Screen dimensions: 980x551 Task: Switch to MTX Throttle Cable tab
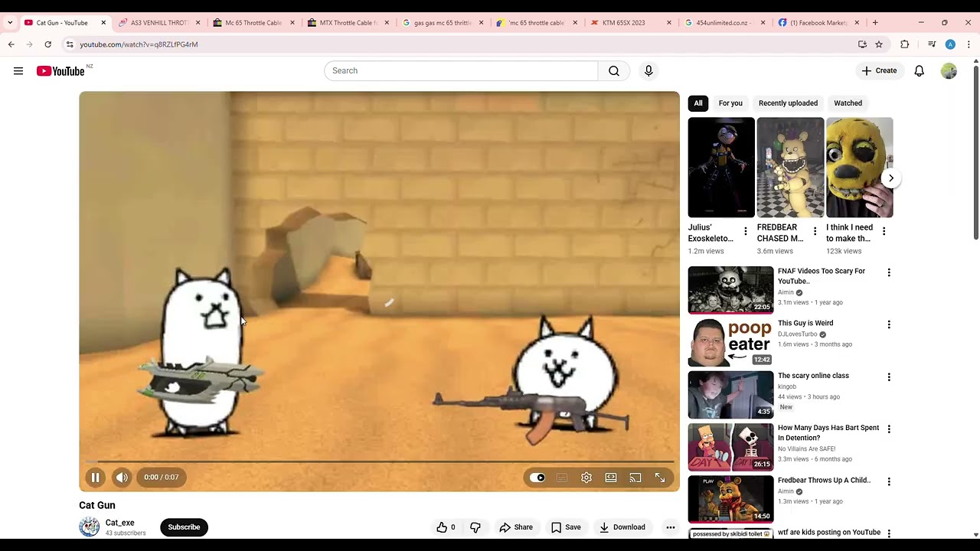click(348, 23)
